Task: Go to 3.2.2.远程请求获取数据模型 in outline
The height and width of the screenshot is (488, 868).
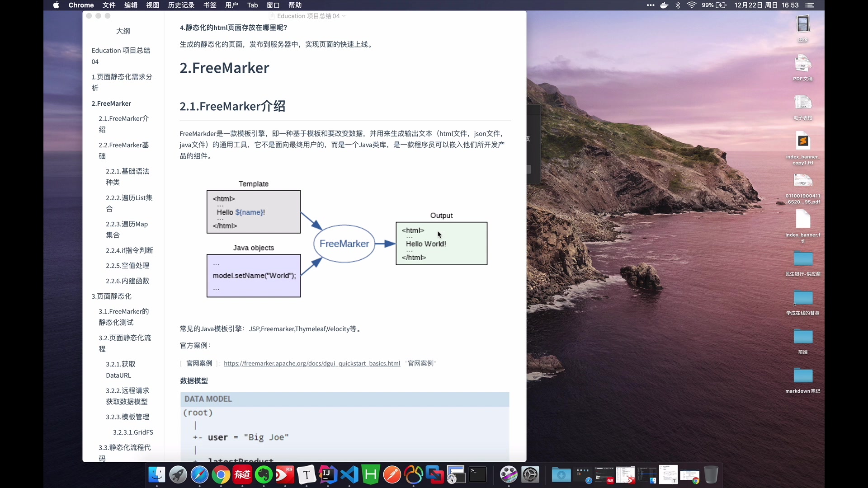Action: pyautogui.click(x=127, y=396)
